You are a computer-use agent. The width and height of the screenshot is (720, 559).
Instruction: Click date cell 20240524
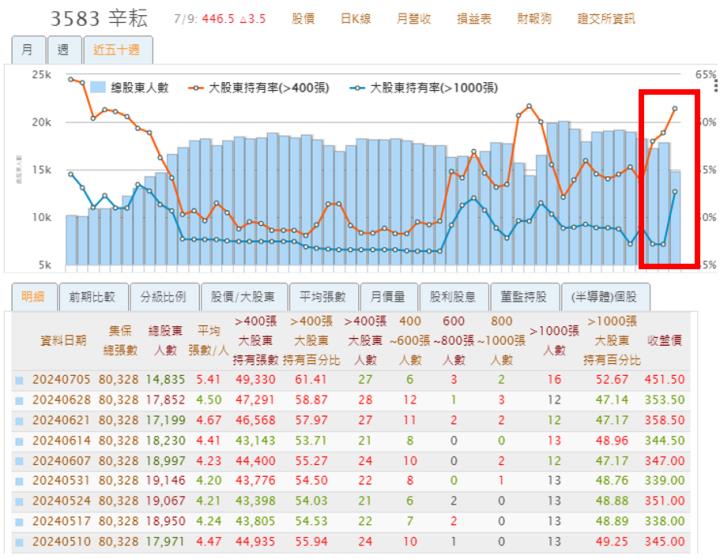tap(62, 501)
